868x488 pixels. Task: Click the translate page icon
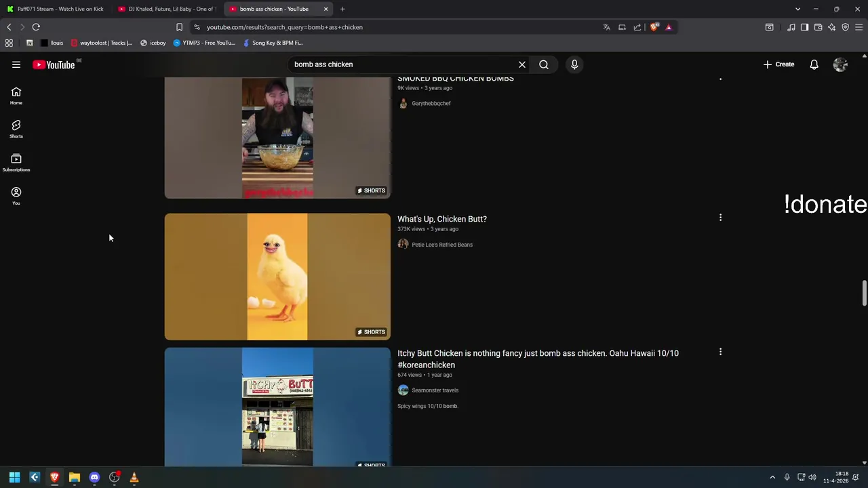pyautogui.click(x=606, y=27)
